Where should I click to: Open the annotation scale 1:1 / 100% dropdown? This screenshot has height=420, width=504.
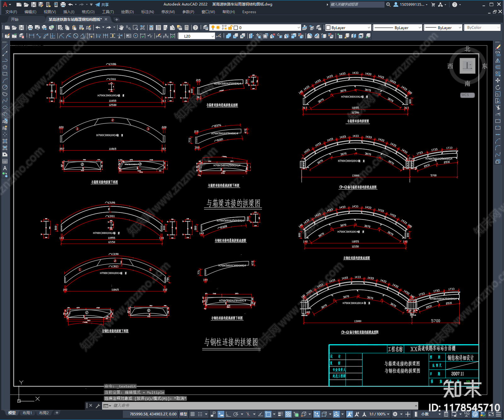tap(379, 414)
